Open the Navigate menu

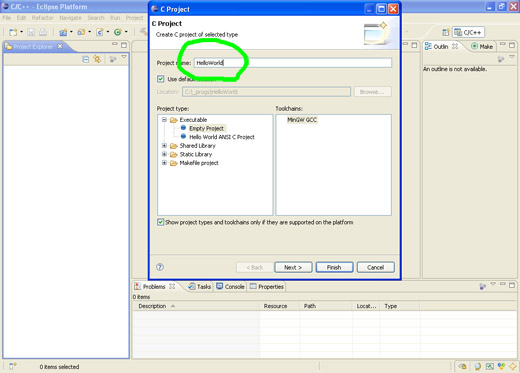point(70,18)
